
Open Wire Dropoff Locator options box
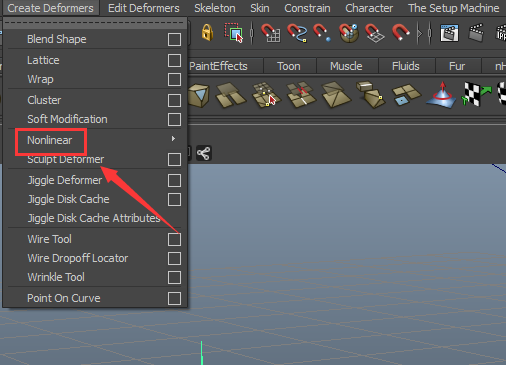pos(174,258)
